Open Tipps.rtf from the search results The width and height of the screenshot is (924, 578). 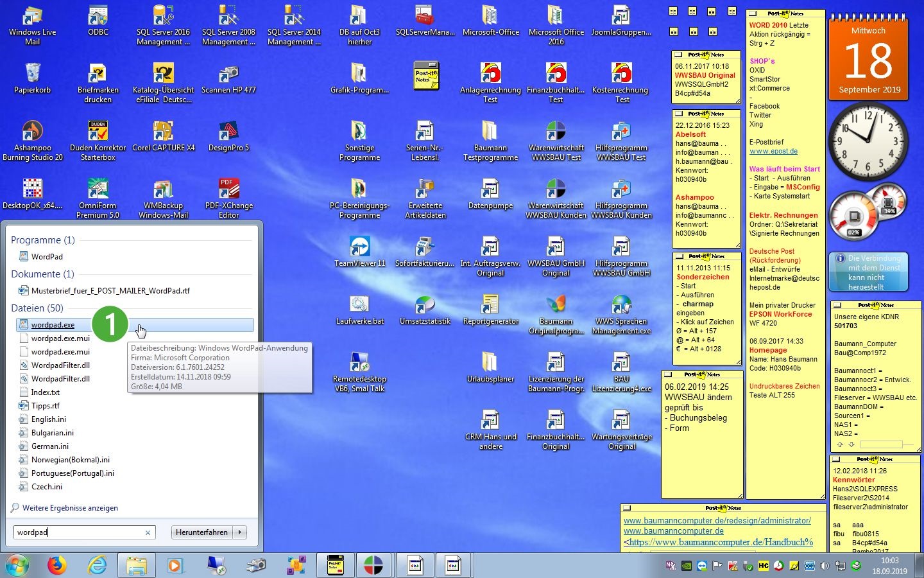45,406
